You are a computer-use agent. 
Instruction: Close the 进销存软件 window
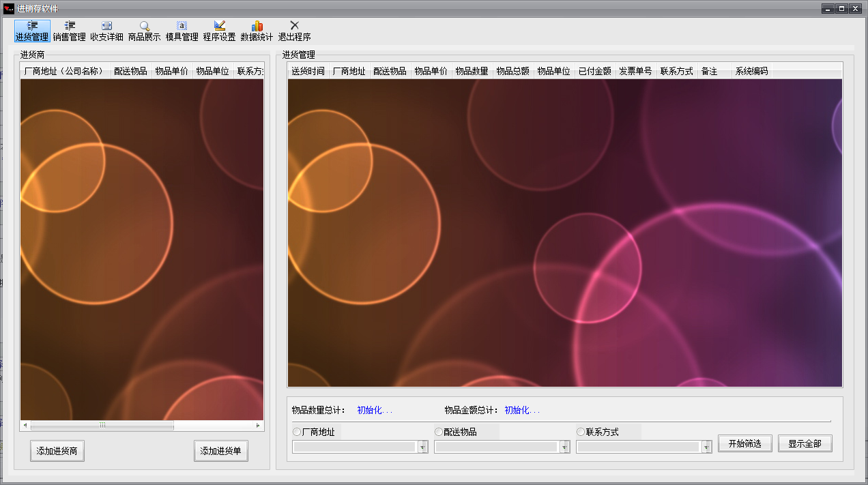pos(855,8)
